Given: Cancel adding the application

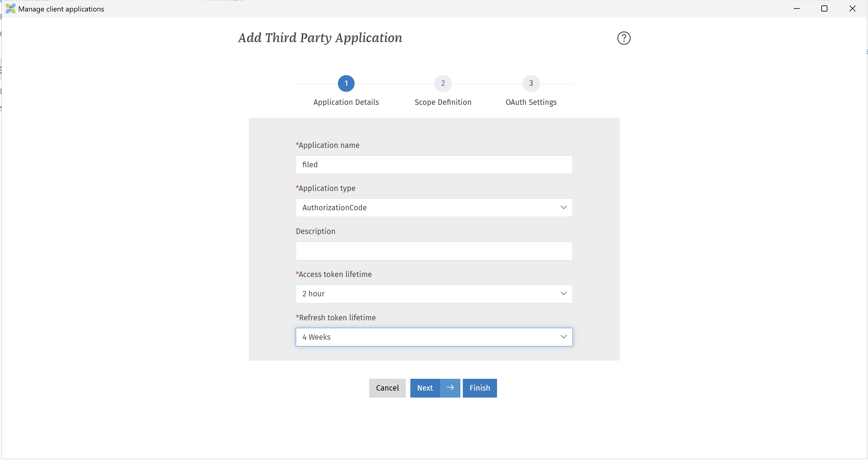Looking at the screenshot, I should (387, 388).
